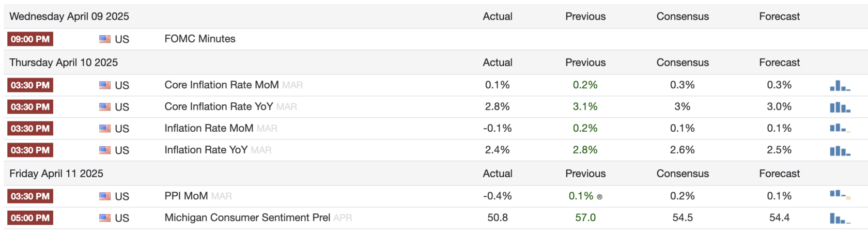Click Thursday April 10 2025 date header
868x234 pixels.
click(x=64, y=63)
